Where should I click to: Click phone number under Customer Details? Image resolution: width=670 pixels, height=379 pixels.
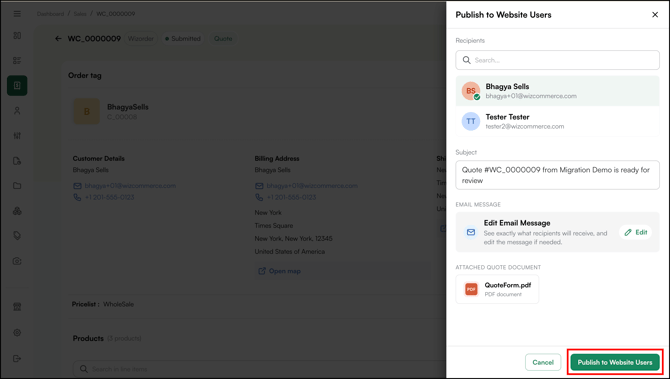coord(109,197)
